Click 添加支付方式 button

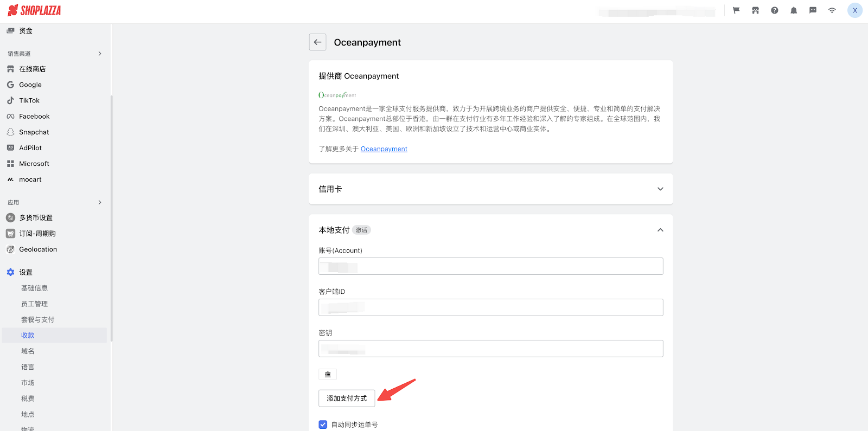(347, 398)
